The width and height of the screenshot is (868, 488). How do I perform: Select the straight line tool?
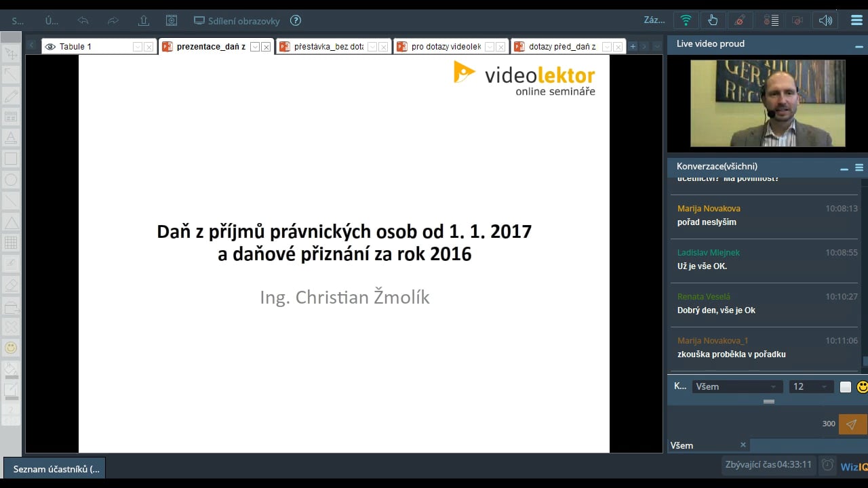click(11, 201)
